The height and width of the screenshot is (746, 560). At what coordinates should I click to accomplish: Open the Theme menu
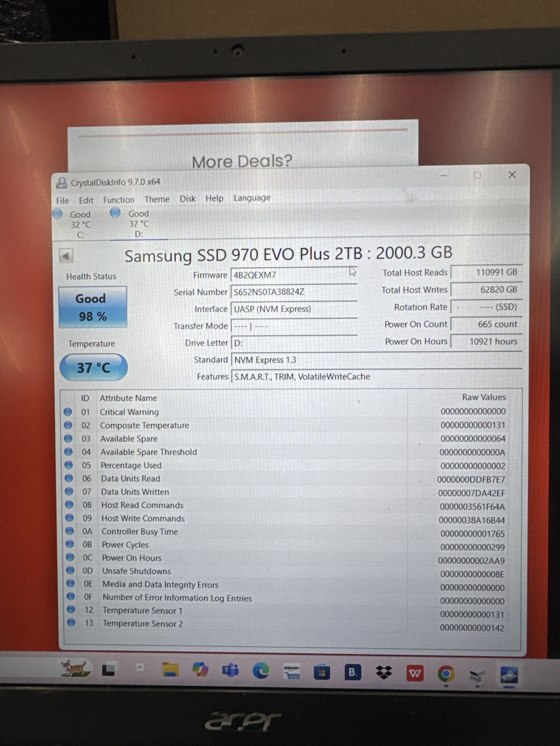(157, 199)
